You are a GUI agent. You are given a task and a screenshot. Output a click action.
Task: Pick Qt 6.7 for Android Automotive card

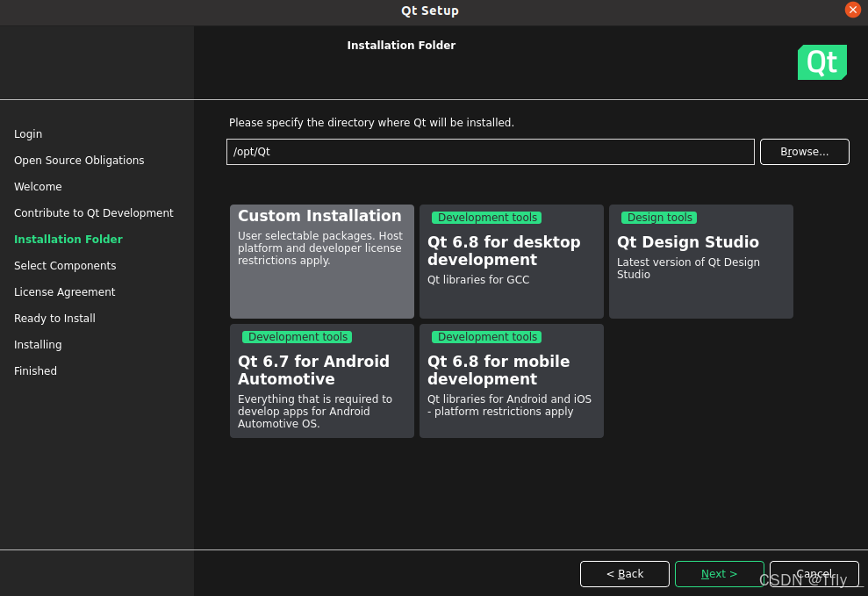[x=321, y=381]
